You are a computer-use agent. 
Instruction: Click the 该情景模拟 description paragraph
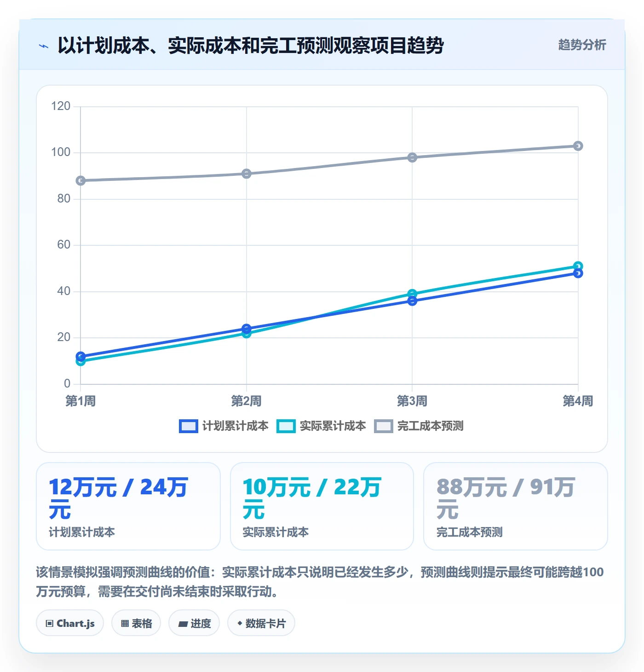coord(320,582)
